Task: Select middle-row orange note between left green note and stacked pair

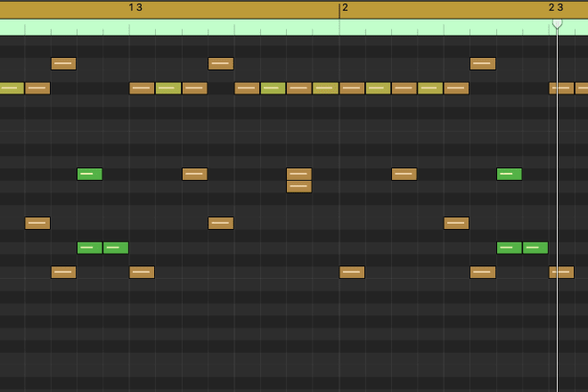Action: pos(194,174)
